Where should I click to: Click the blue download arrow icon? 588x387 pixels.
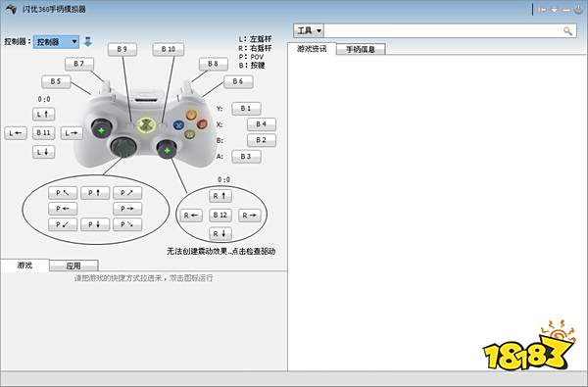click(88, 41)
